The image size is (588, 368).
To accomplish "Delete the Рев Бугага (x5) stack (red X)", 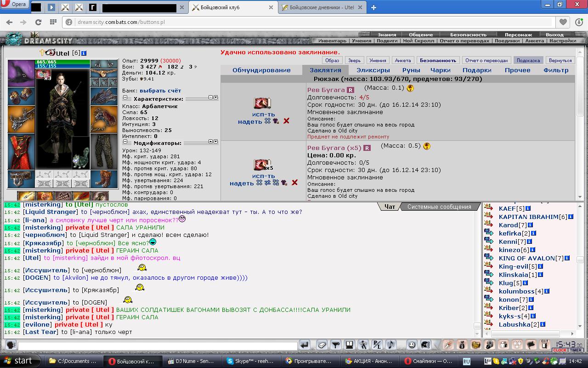I will point(294,183).
